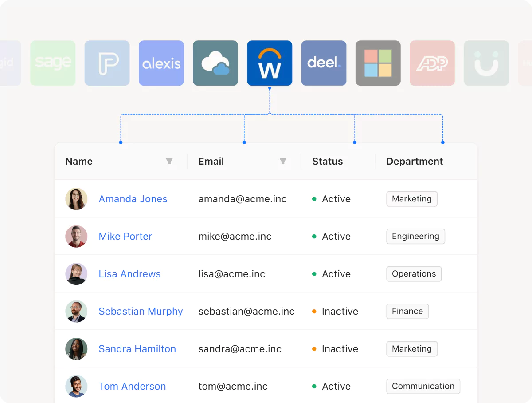The height and width of the screenshot is (403, 532).
Task: Select email amanda@acme.inc
Action: click(243, 199)
